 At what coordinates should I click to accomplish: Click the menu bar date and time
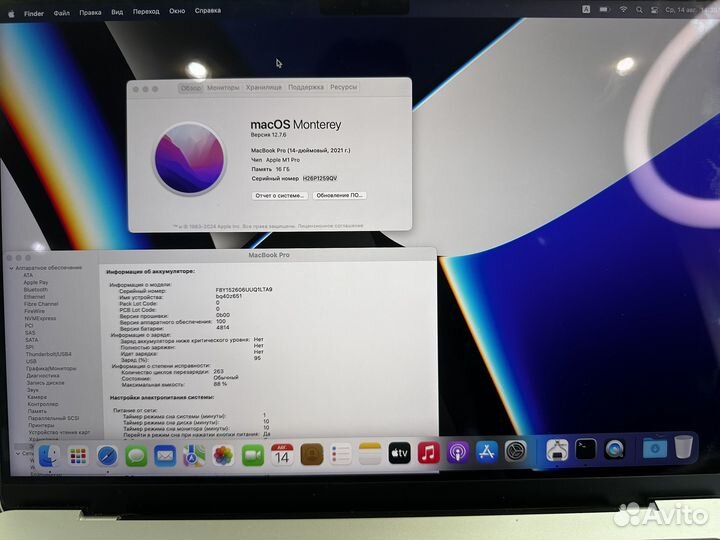coord(689,10)
